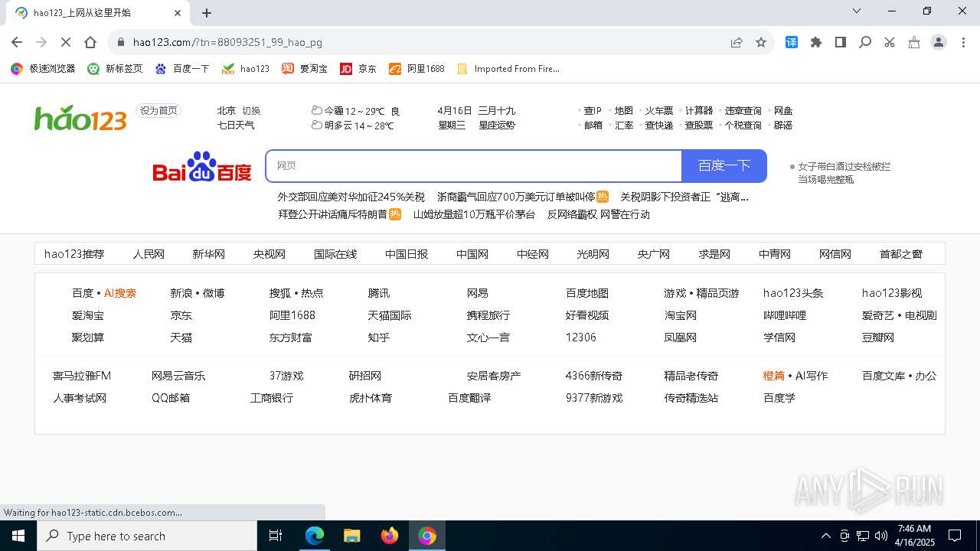Click the search magnifier toolbar icon
This screenshot has width=980, height=551.
(x=865, y=43)
